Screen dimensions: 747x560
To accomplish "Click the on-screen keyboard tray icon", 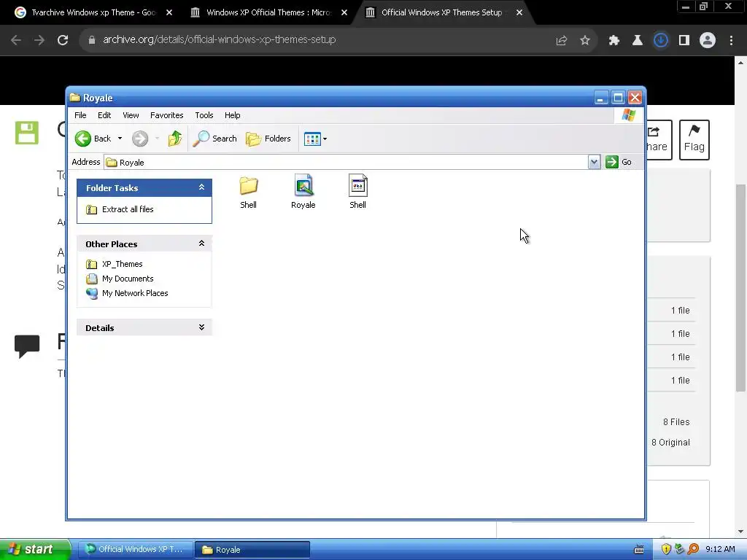I will (x=639, y=550).
